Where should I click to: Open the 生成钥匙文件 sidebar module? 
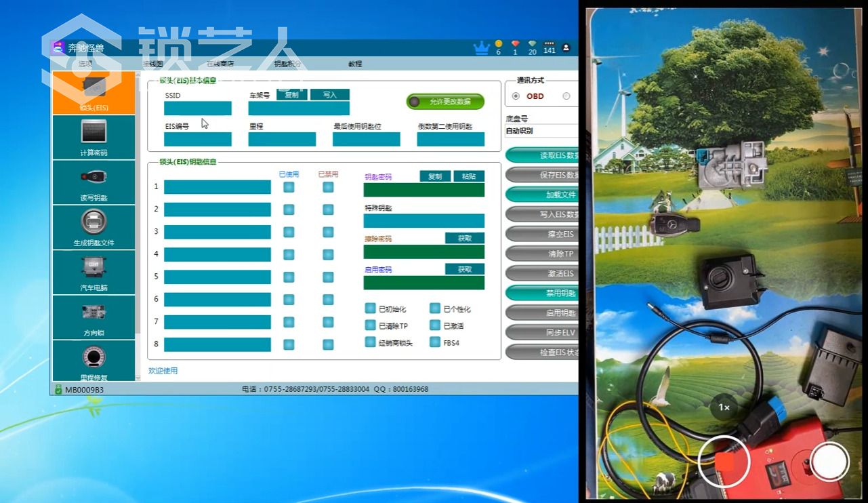pos(94,228)
